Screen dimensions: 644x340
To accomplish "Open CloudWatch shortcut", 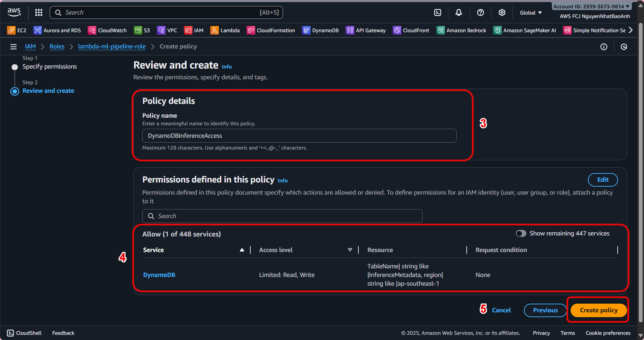I will point(107,30).
